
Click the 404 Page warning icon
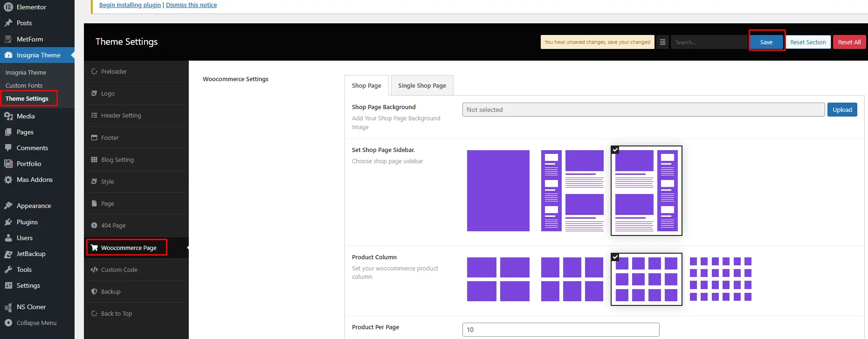[94, 225]
